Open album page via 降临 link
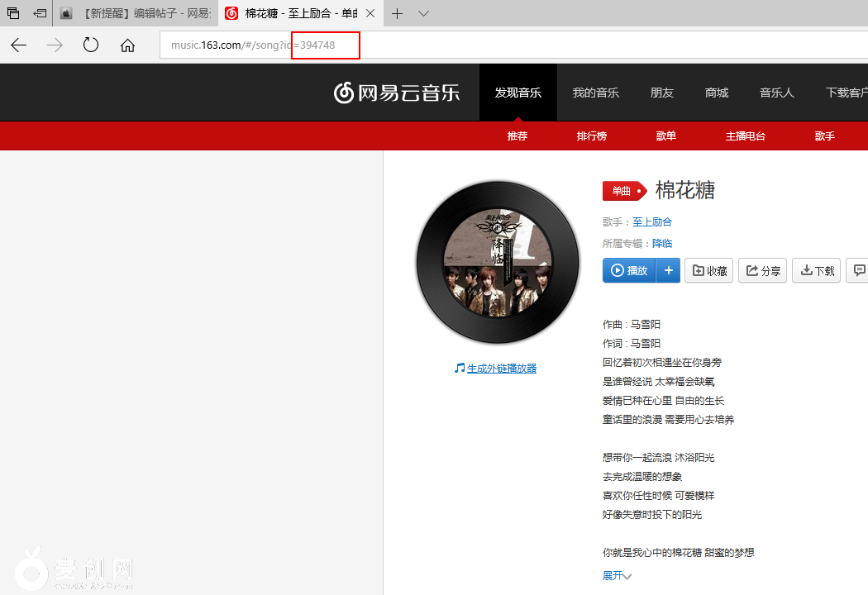 coord(661,242)
